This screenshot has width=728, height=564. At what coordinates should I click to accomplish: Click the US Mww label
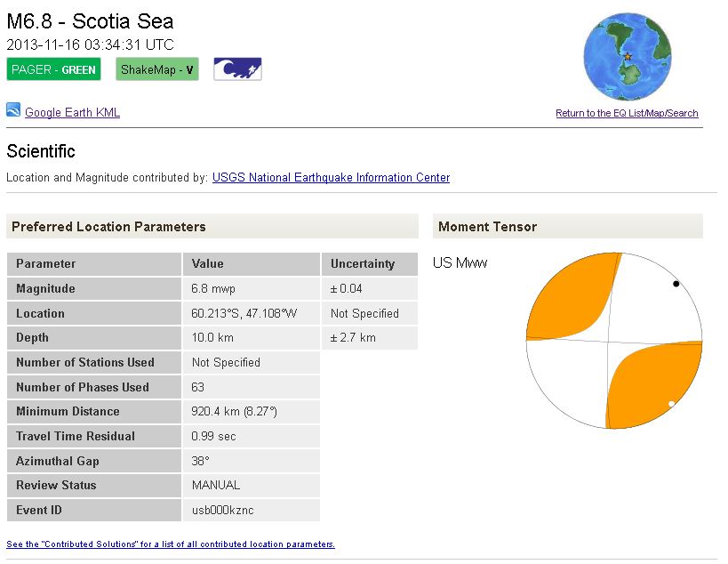click(460, 262)
